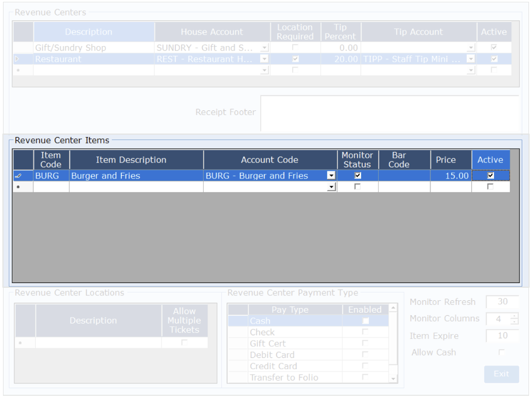532x397 pixels.
Task: Click the Item Description column header
Action: click(136, 160)
